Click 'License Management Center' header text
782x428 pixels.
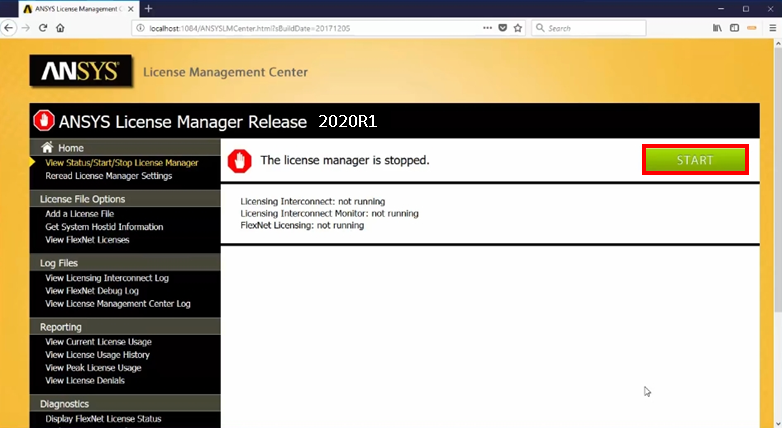click(225, 72)
